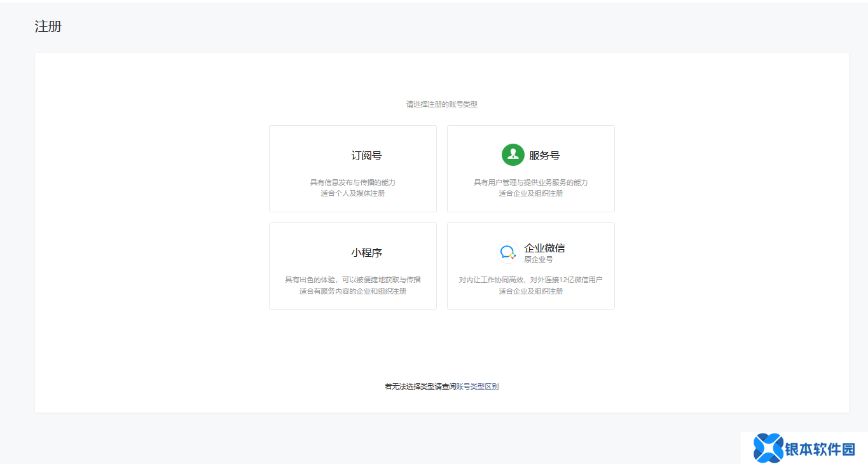Image resolution: width=868 pixels, height=464 pixels.
Task: Pick the 企业微信 title text
Action: coord(544,248)
